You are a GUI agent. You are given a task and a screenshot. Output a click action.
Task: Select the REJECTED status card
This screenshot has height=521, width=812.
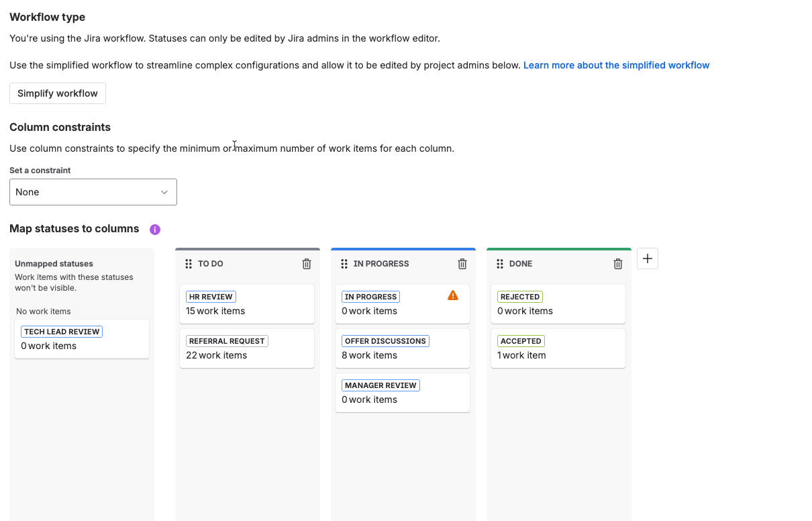click(558, 304)
